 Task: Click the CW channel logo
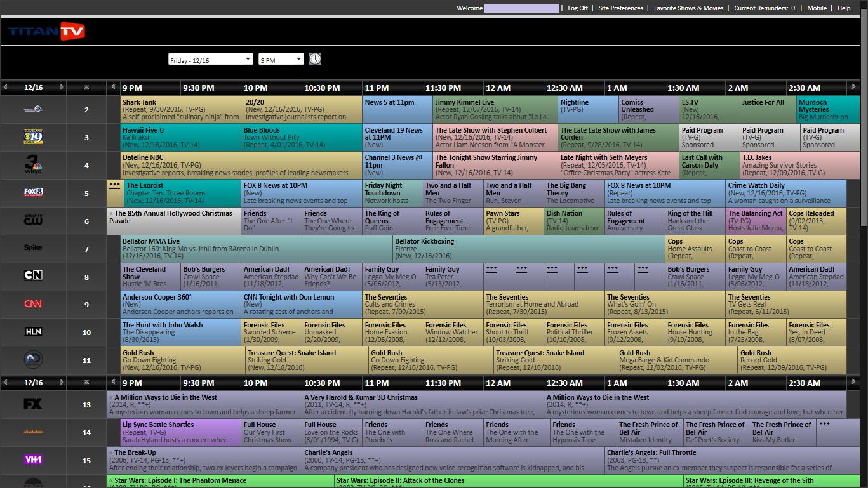coord(33,221)
